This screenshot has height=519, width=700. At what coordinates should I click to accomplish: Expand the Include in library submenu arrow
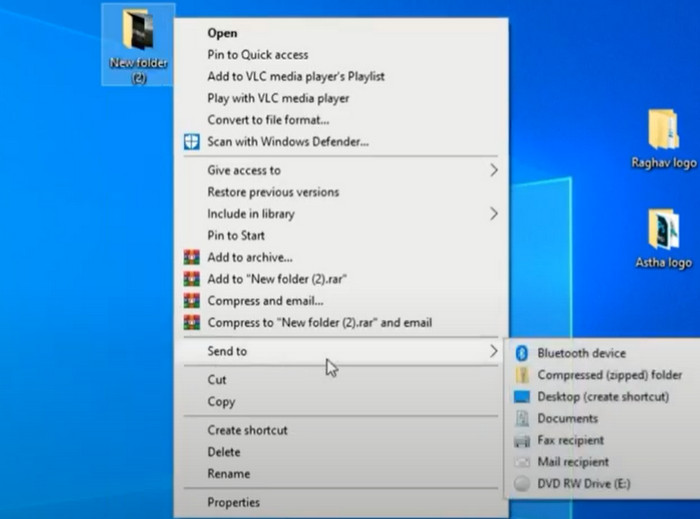point(493,214)
